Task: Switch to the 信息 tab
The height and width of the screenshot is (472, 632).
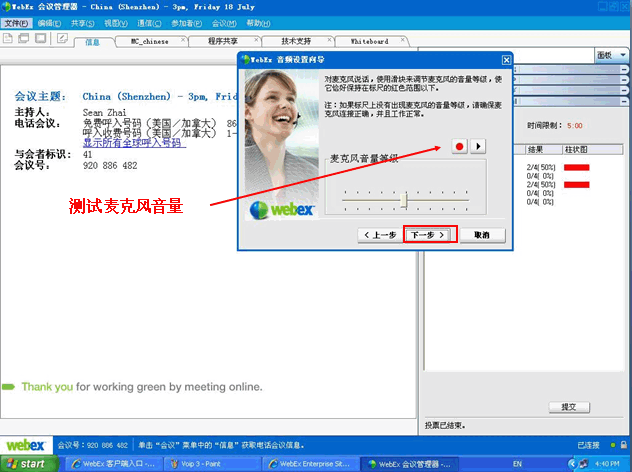Action: (93, 42)
